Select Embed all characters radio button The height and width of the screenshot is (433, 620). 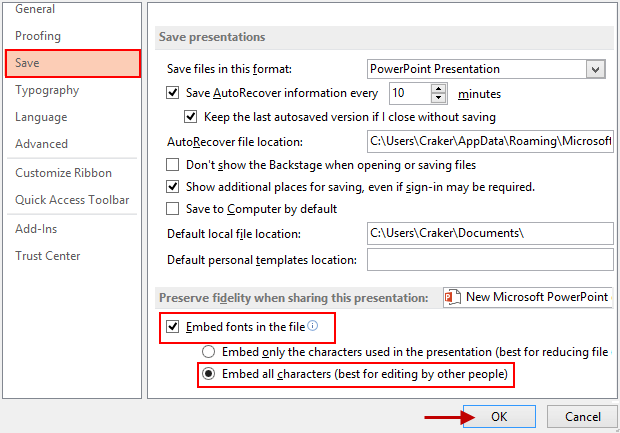point(208,374)
